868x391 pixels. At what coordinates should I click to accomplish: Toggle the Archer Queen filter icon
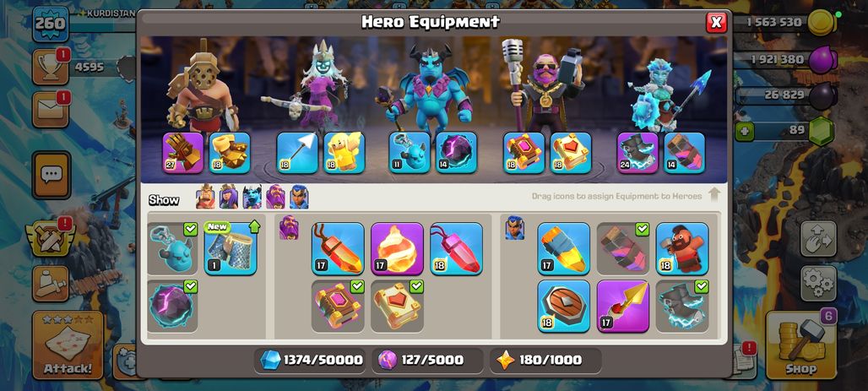(229, 197)
